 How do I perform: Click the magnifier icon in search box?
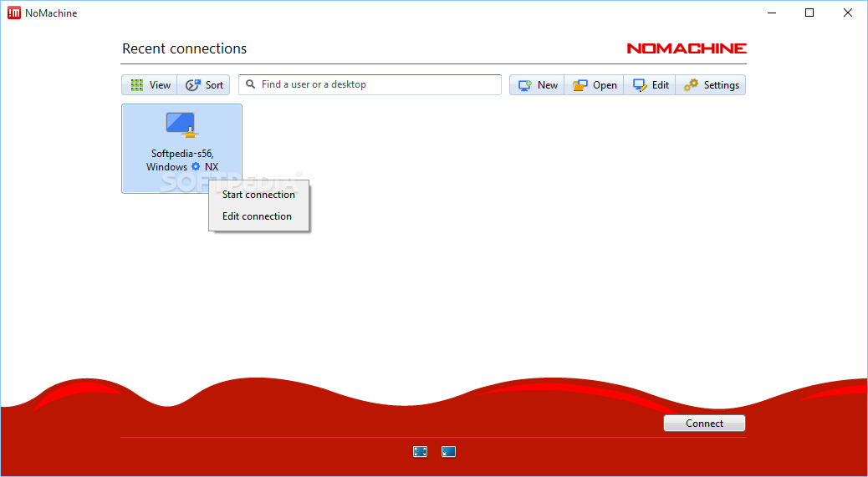click(x=251, y=84)
